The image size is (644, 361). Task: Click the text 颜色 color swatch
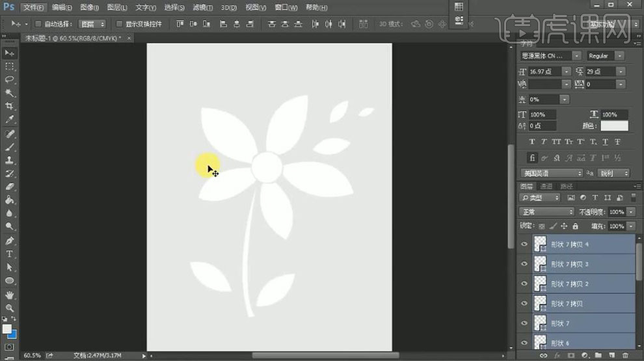coord(614,126)
